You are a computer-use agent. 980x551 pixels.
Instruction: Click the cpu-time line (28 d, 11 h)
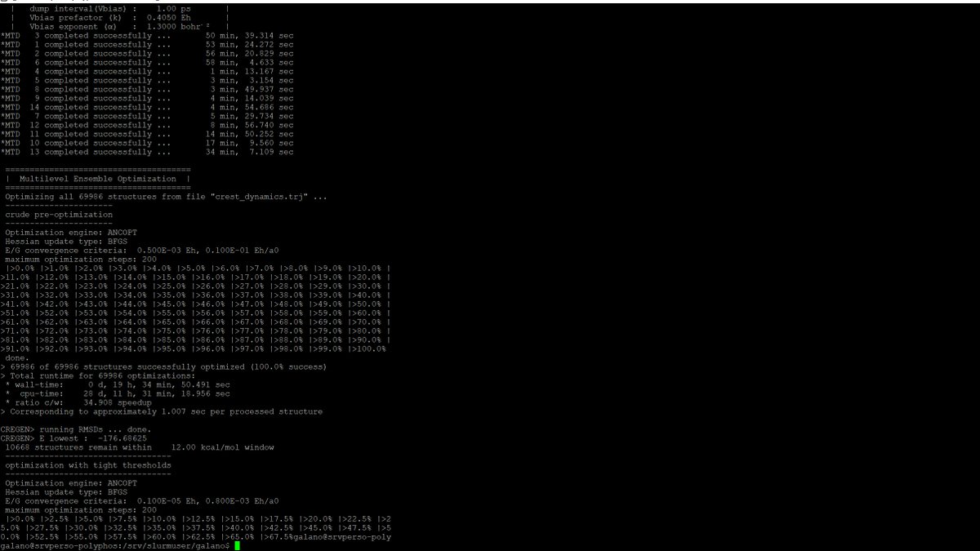coord(118,393)
